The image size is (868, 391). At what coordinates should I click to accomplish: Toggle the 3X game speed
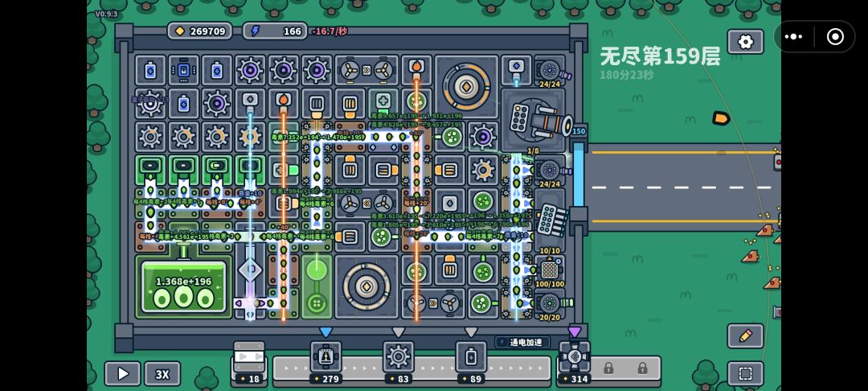162,374
